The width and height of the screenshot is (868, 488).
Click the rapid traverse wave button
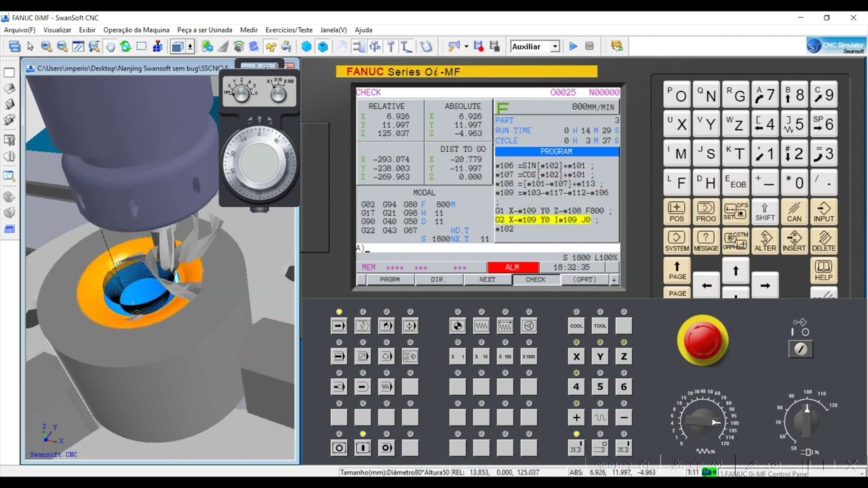click(x=600, y=418)
